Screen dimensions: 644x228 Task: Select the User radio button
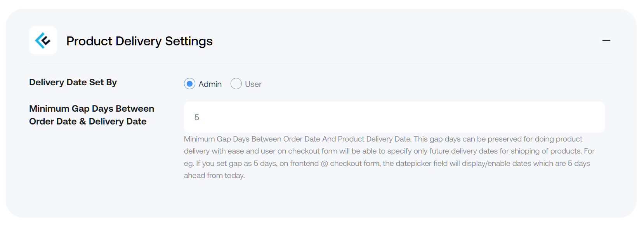tap(236, 84)
